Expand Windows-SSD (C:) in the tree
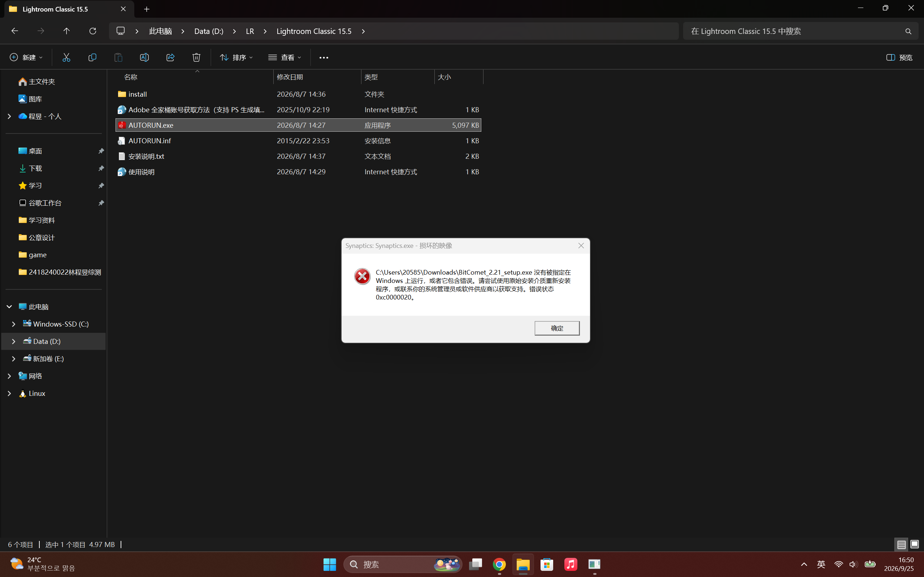 coord(14,324)
